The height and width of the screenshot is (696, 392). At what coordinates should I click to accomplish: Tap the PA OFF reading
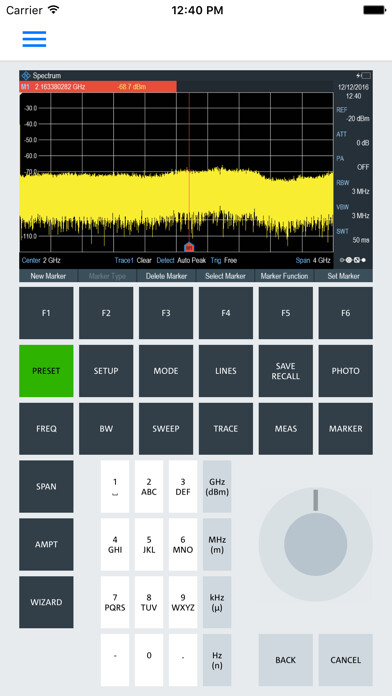pyautogui.click(x=353, y=162)
